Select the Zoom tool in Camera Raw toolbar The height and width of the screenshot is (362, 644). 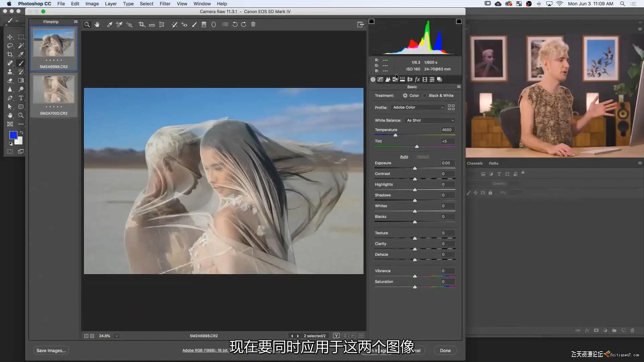[x=87, y=24]
